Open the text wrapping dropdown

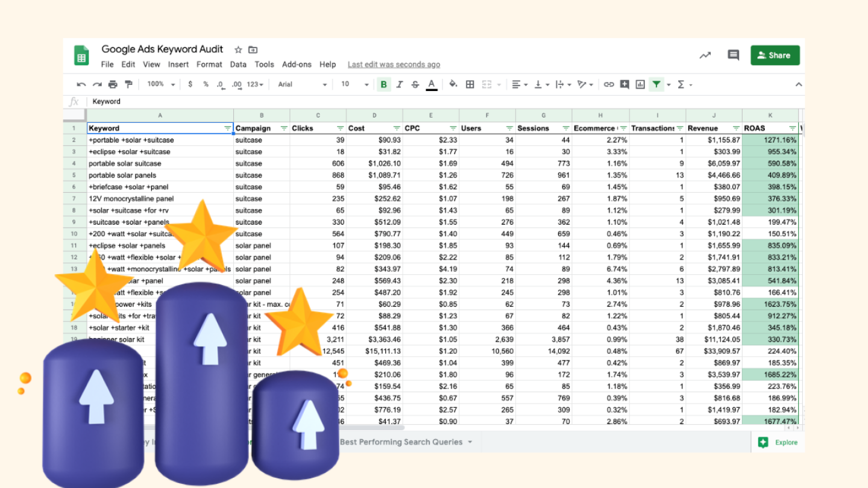pos(563,84)
